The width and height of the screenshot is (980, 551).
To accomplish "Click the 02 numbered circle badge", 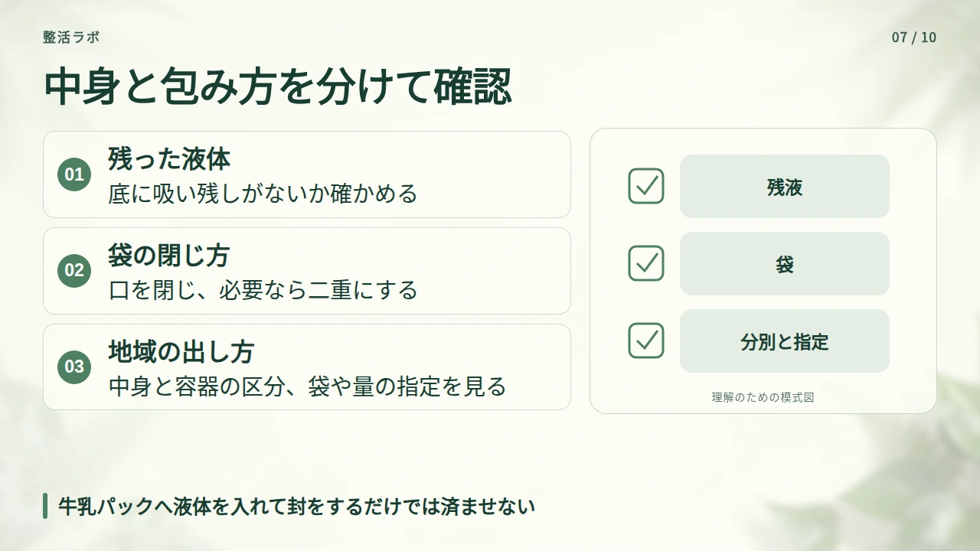I will pos(74,270).
